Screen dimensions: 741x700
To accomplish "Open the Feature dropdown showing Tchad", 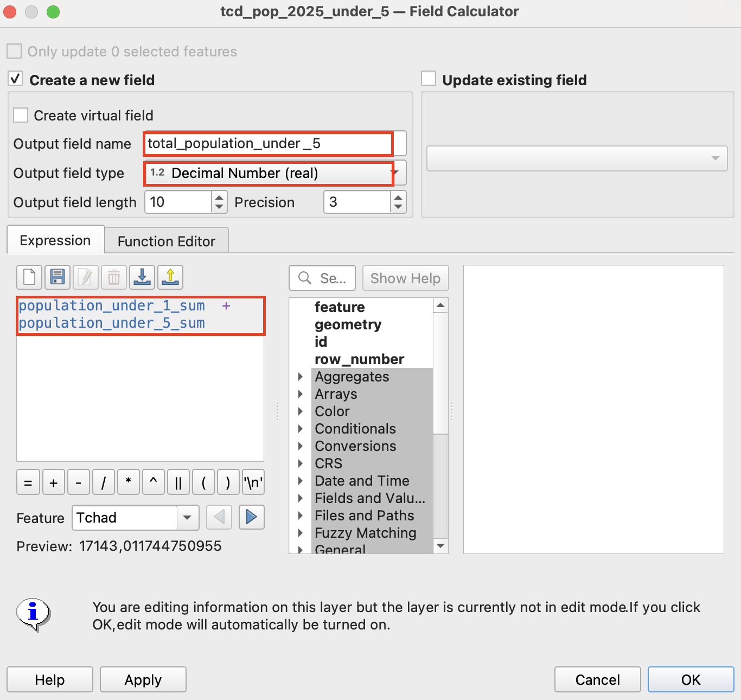I will tap(187, 518).
